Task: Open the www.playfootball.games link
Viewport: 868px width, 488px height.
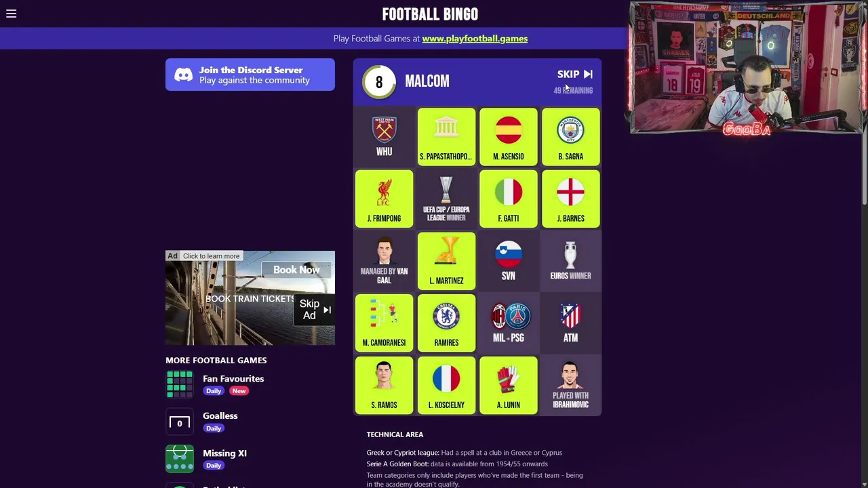Action: [x=475, y=39]
